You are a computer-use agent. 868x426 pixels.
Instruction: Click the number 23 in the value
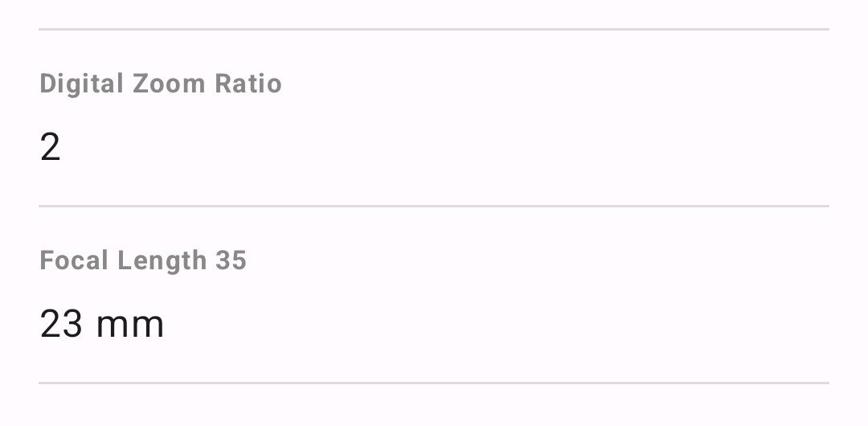pyautogui.click(x=61, y=324)
